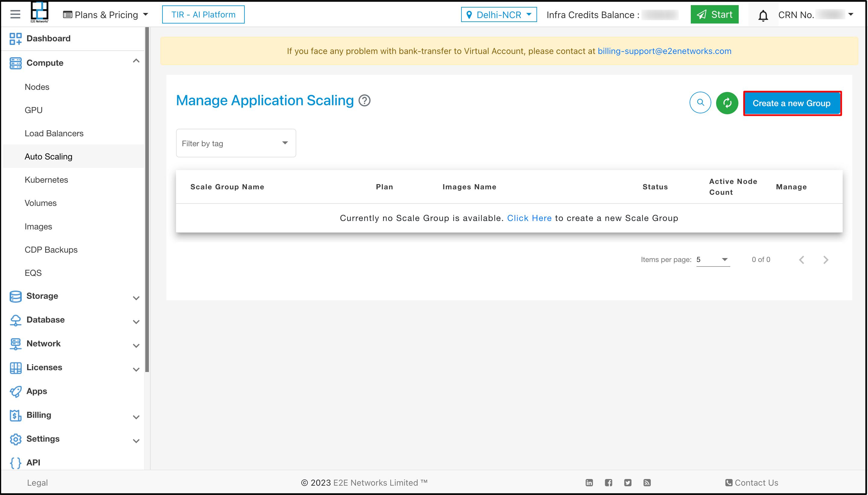The width and height of the screenshot is (868, 495).
Task: Click the Database cloud icon
Action: pyautogui.click(x=16, y=320)
